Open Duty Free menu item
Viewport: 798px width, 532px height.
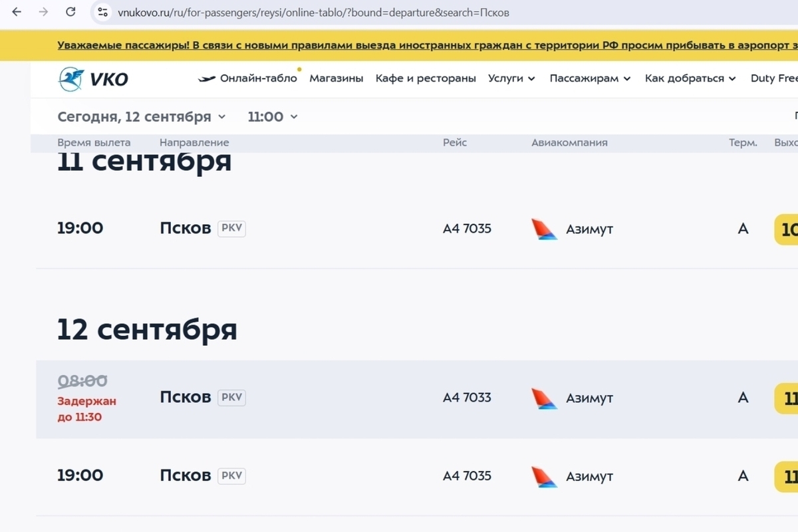pyautogui.click(x=774, y=78)
